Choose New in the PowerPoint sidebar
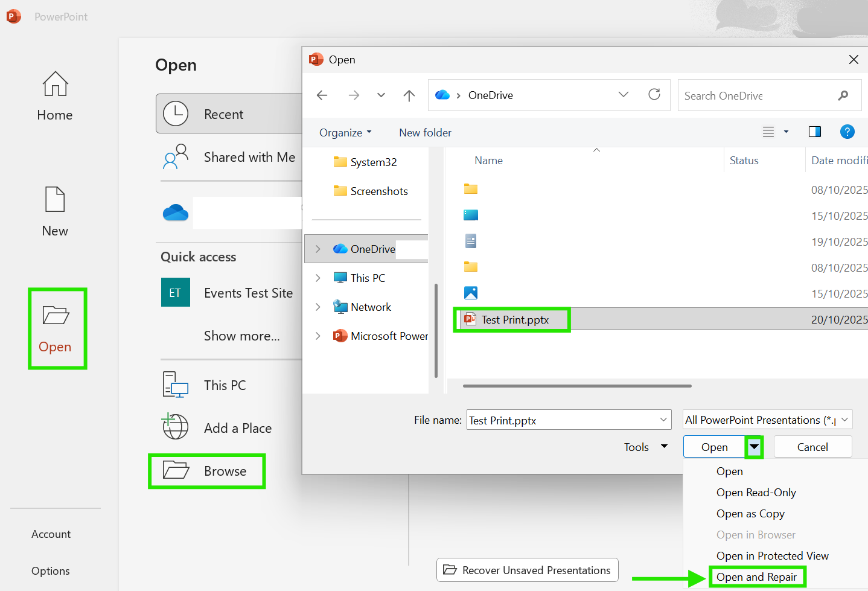 (55, 212)
